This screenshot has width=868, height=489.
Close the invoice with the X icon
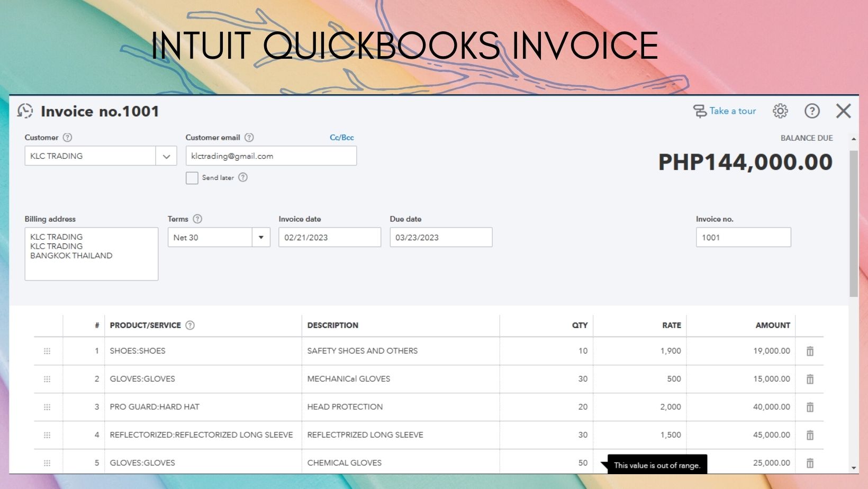pos(844,111)
